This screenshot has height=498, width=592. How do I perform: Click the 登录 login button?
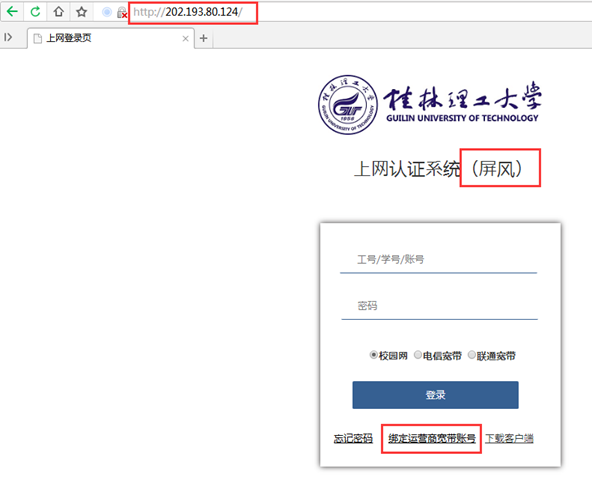435,395
